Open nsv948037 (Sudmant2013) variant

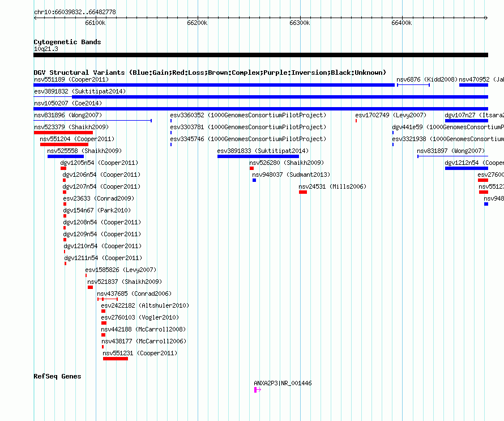(291, 175)
